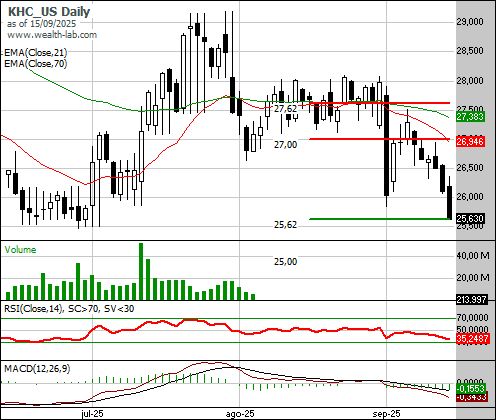Click the black 25,630 last price tag
This screenshot has width=496, height=420.
pyautogui.click(x=470, y=219)
